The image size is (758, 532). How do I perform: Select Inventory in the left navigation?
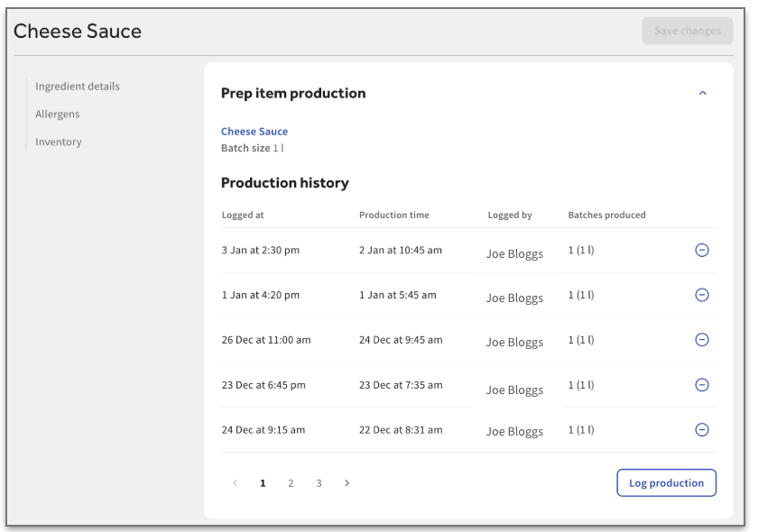point(59,142)
